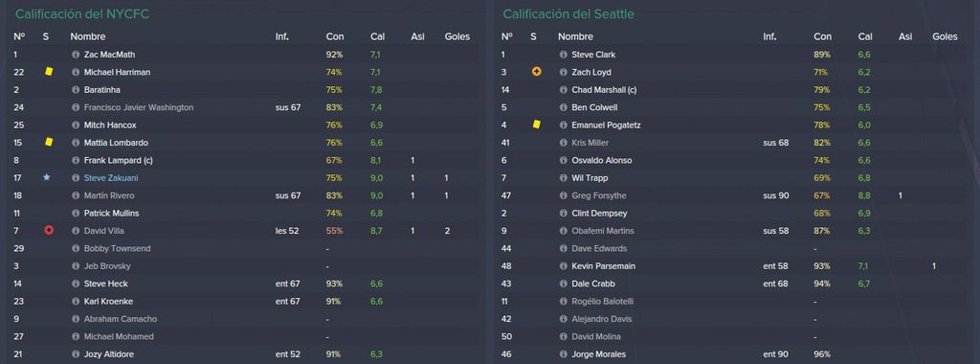This screenshot has height=364, width=980.
Task: Open Steve Zakuani's player profile link
Action: click(111, 178)
